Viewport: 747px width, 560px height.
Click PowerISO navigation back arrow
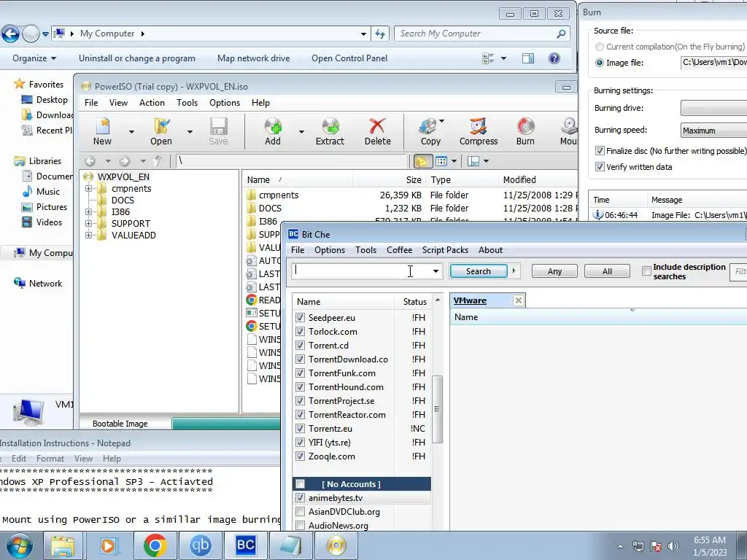(90, 161)
